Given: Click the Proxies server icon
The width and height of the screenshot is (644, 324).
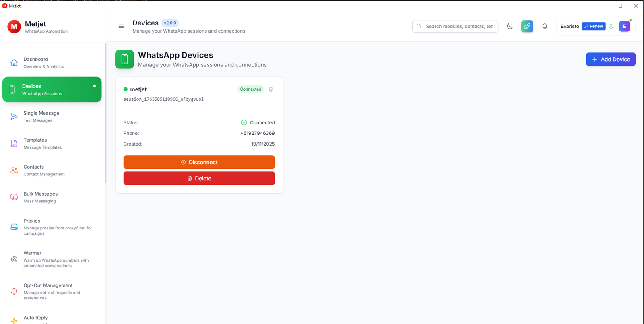Looking at the screenshot, I should click(x=14, y=227).
